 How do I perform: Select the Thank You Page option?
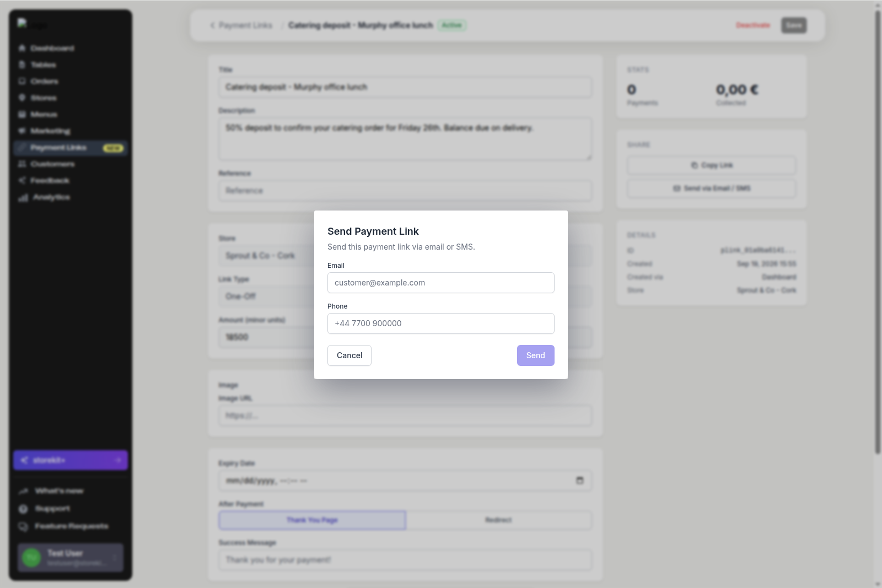[312, 520]
